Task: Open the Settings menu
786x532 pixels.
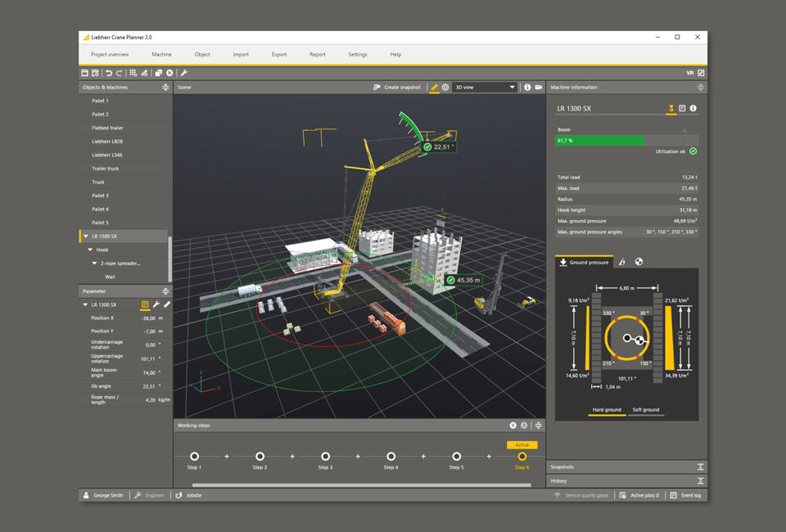Action: point(358,55)
